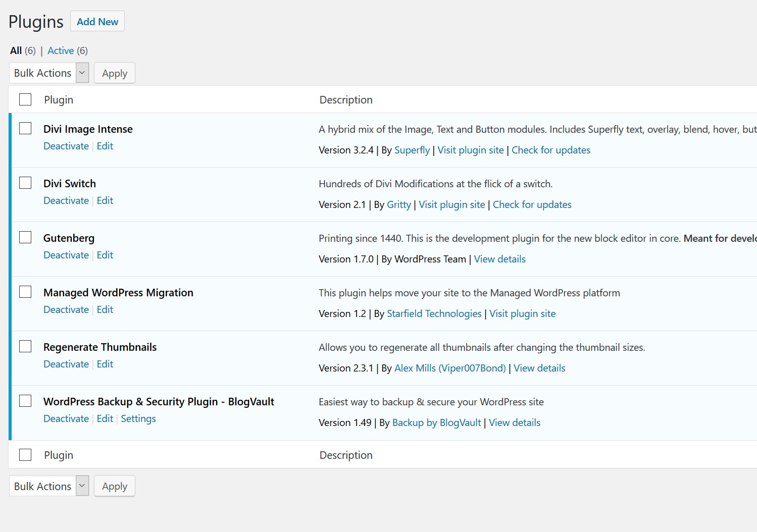Viewport: 757px width, 532px height.
Task: Select the Regenerate Thumbnails checkbox
Action: click(x=25, y=346)
